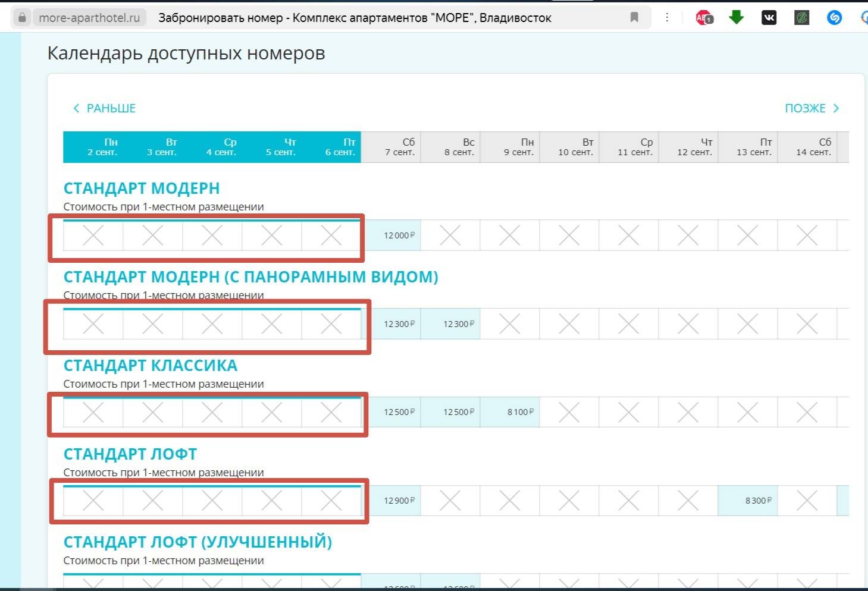868x591 pixels.
Task: Select the Пт 13 сент. date header
Action: tap(748, 147)
